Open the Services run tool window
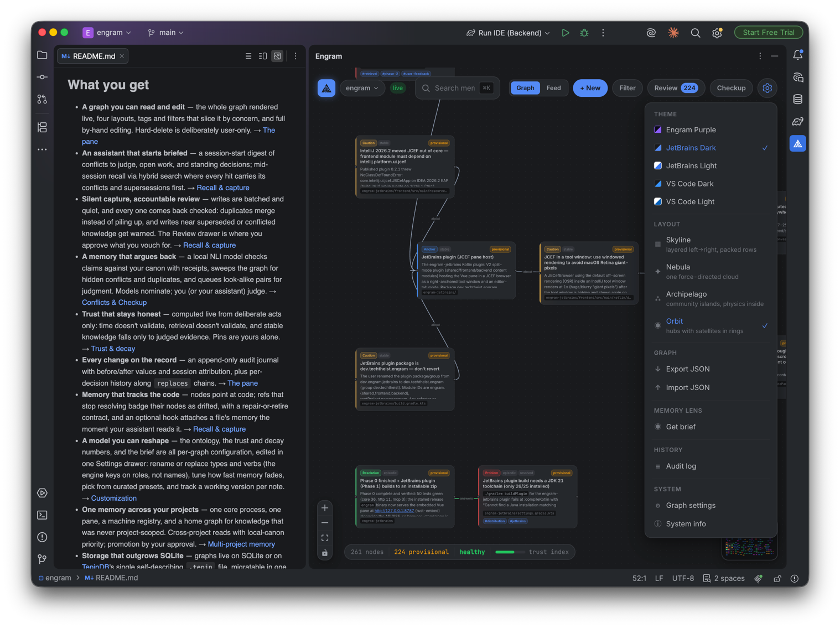This screenshot has height=628, width=840. pos(42,492)
